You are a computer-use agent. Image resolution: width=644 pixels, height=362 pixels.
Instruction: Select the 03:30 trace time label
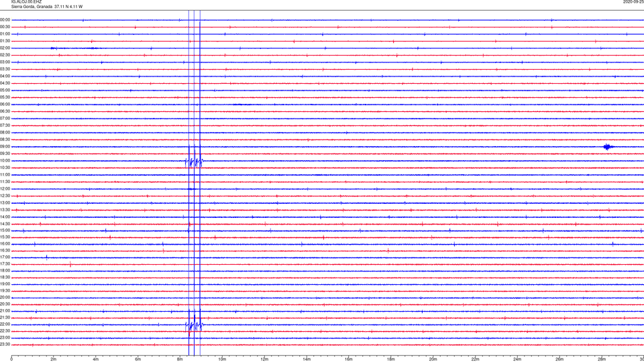[x=5, y=69]
